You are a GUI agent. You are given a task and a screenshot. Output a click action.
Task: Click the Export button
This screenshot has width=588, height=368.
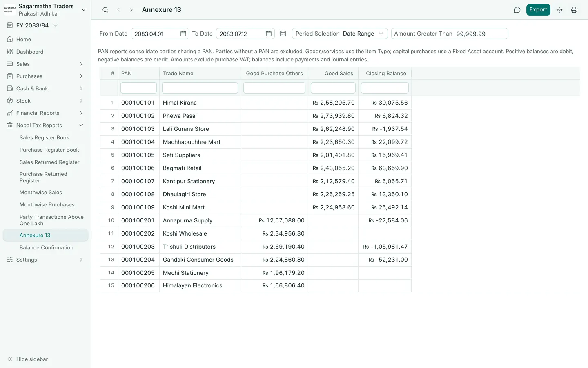point(538,10)
